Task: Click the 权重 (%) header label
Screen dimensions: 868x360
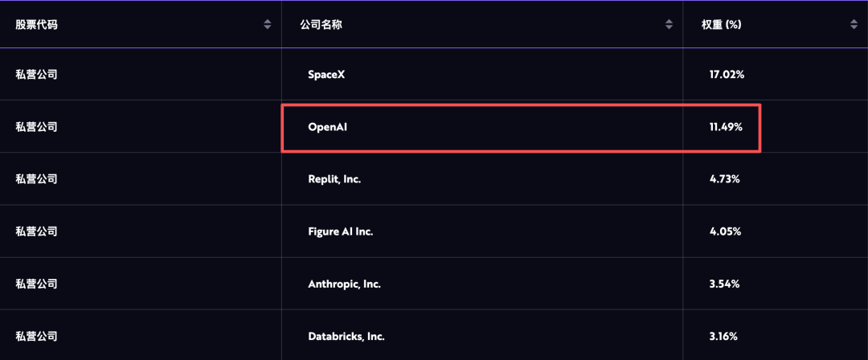Action: pyautogui.click(x=721, y=25)
